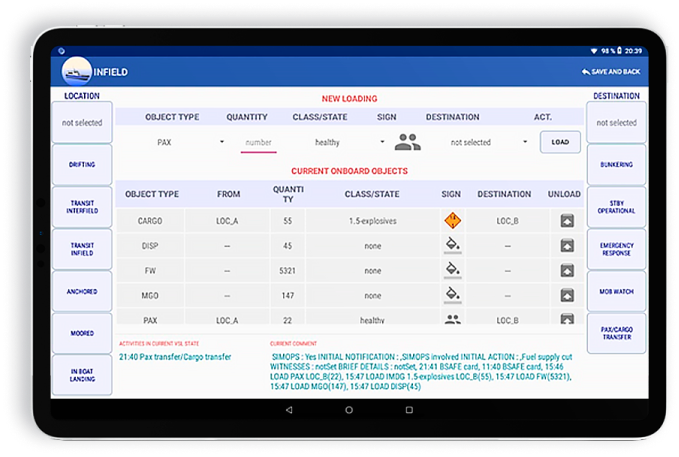Click the 1.5-explosives class cell
The image size is (679, 457).
click(x=372, y=221)
